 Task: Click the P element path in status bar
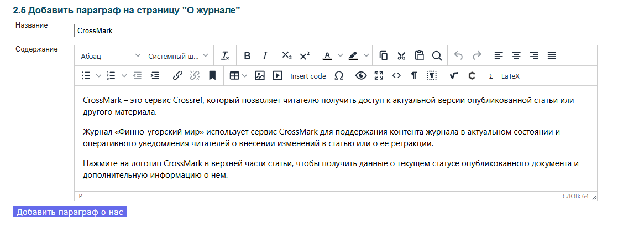(81, 196)
